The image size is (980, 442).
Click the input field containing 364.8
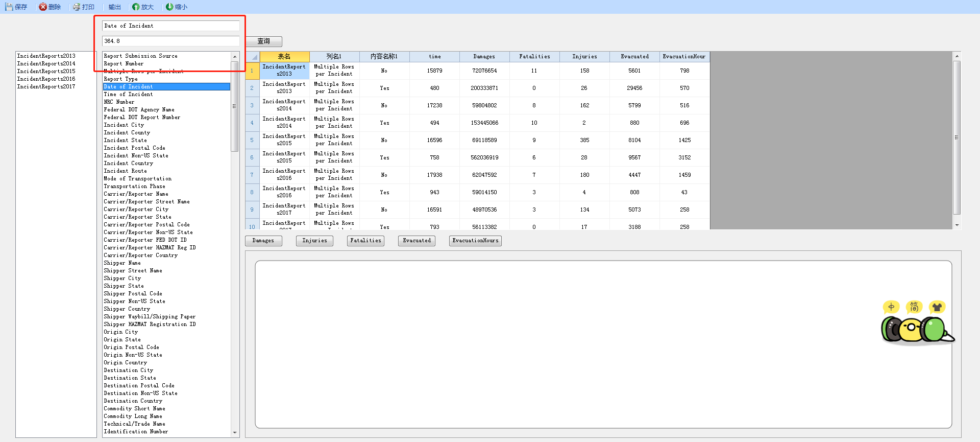[171, 41]
